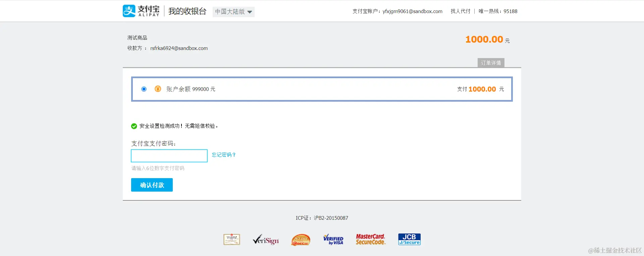Click the 安全设置检测成功 message
The height and width of the screenshot is (256, 644).
pyautogui.click(x=179, y=126)
